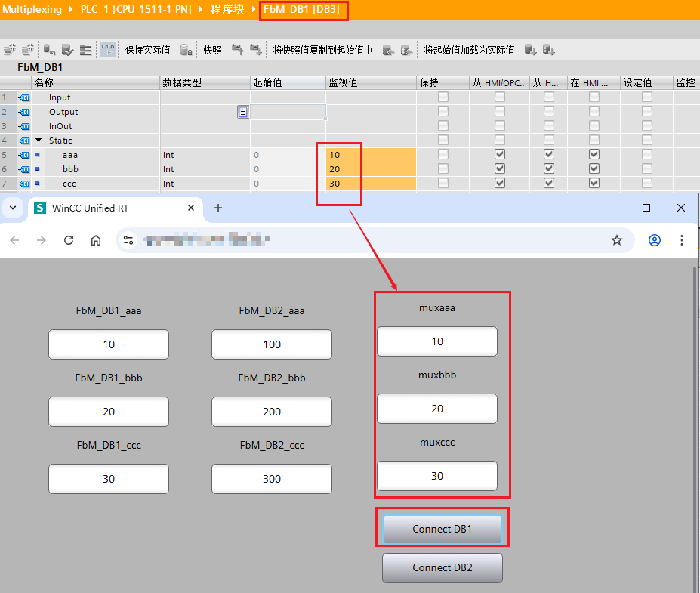Enable the 保持 retain checkbox for bbb

tap(443, 169)
